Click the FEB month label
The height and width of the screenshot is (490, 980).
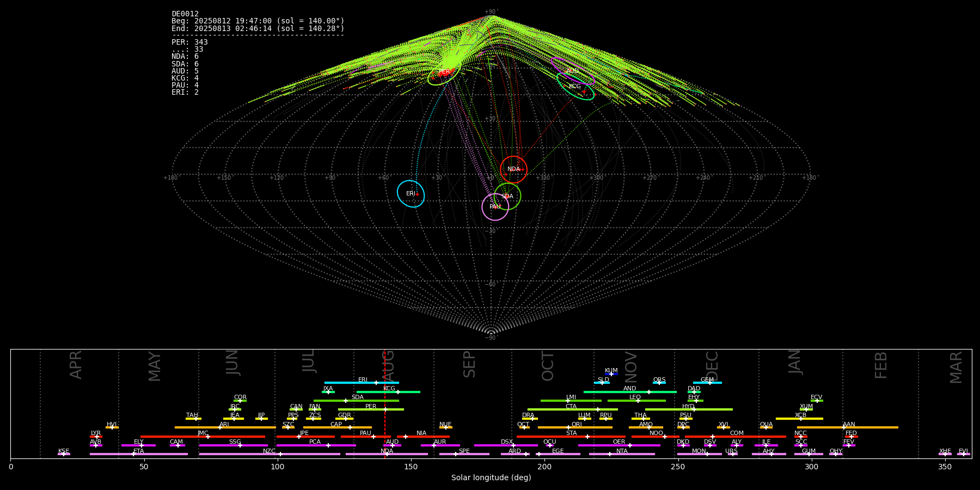coord(881,365)
